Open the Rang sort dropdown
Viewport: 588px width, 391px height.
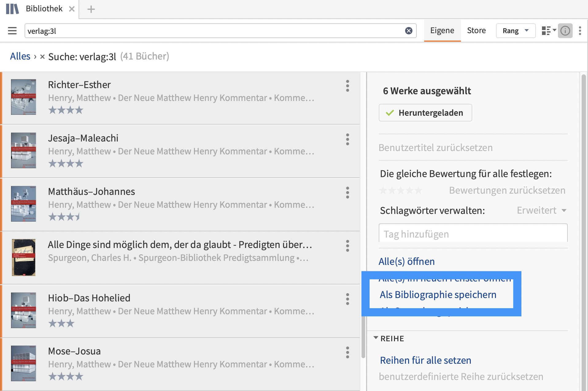coord(516,31)
